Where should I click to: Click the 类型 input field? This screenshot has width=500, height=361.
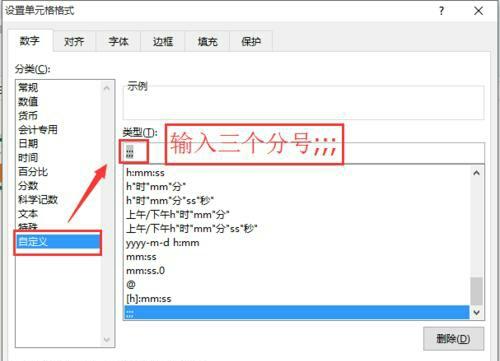point(303,153)
